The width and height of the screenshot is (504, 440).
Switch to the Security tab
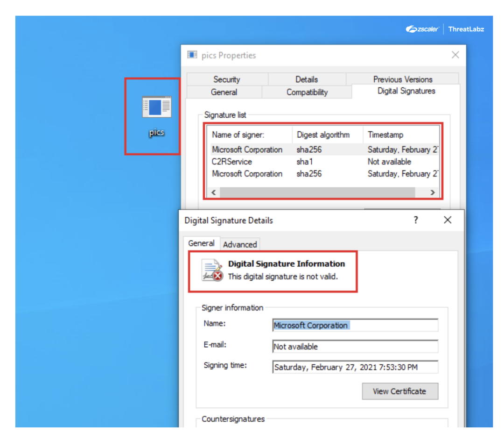(x=227, y=79)
